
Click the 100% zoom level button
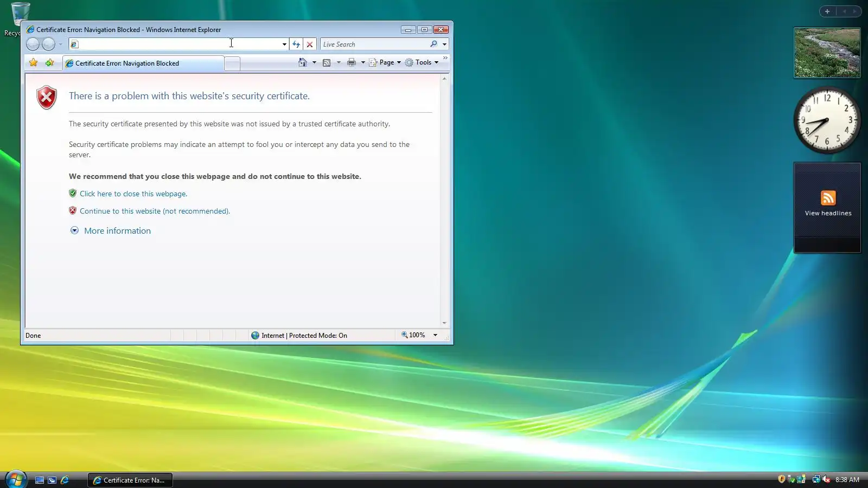point(413,335)
